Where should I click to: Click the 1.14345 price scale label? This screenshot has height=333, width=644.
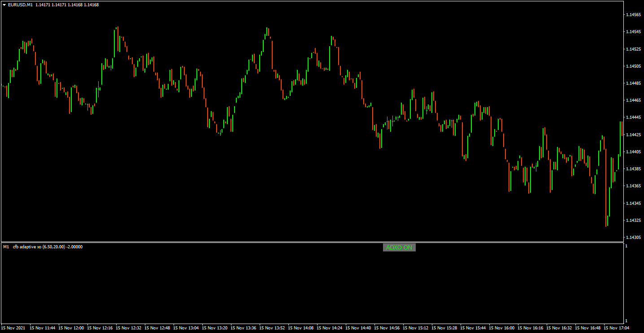pyautogui.click(x=633, y=203)
